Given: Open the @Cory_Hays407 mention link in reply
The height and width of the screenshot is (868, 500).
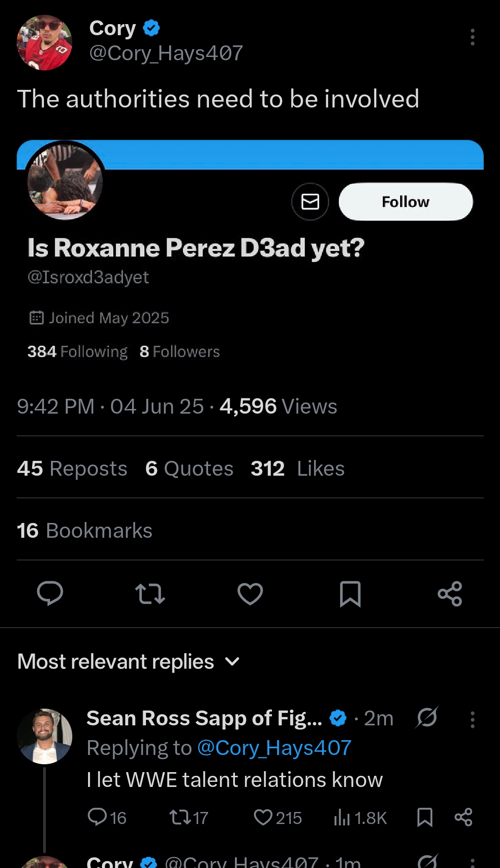Looking at the screenshot, I should coord(274,748).
